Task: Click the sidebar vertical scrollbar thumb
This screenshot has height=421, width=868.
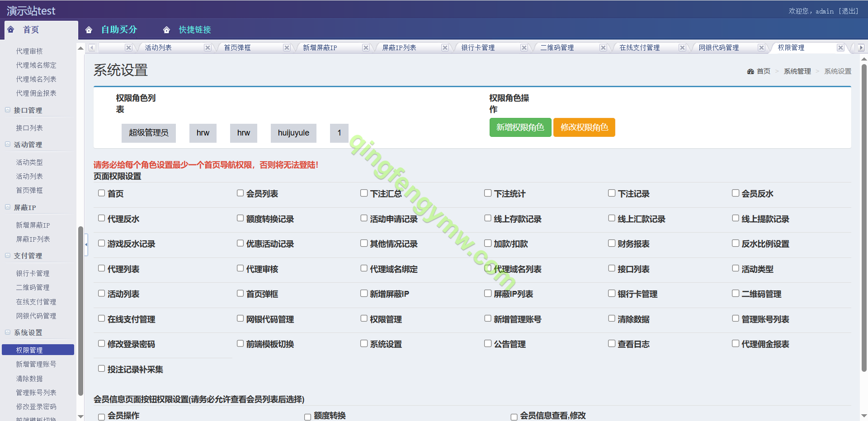Action: [x=81, y=311]
